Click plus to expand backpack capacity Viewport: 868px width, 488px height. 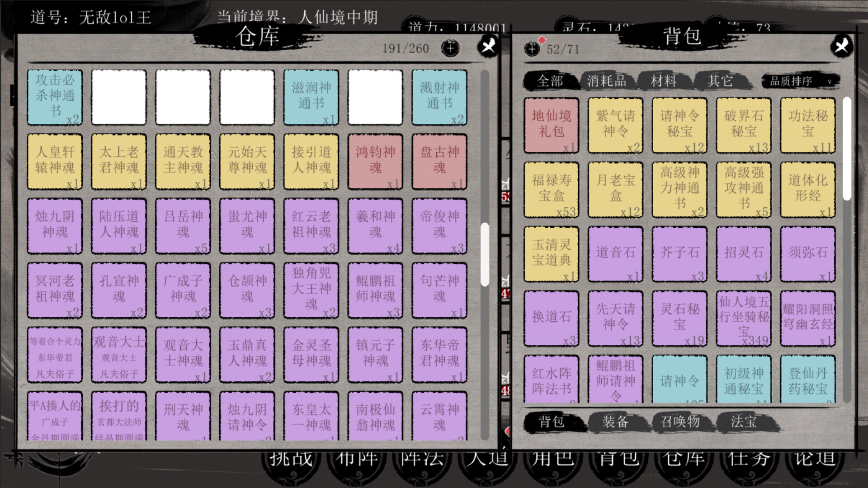pyautogui.click(x=532, y=49)
